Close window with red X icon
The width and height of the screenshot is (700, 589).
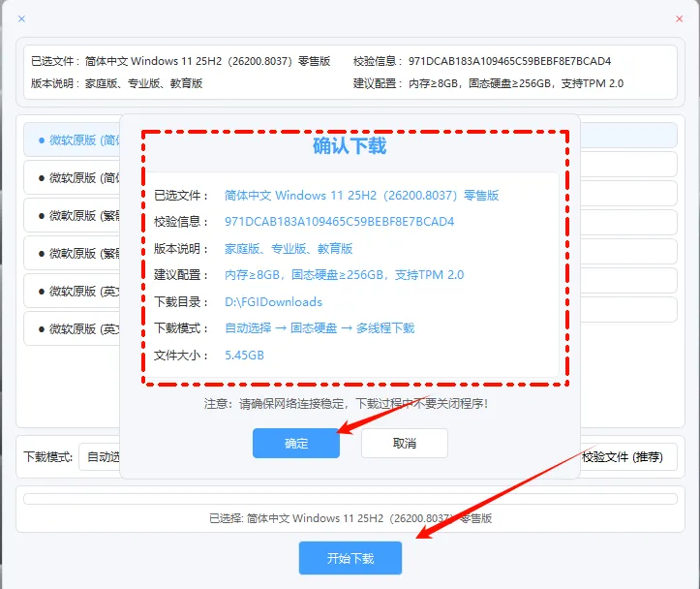[679, 18]
